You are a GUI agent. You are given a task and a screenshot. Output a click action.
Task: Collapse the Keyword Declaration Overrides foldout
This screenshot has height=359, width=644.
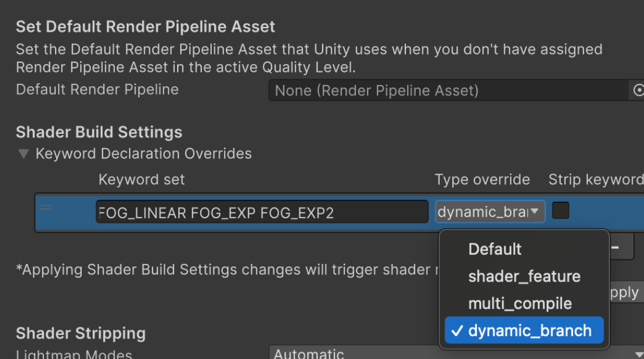(x=23, y=154)
